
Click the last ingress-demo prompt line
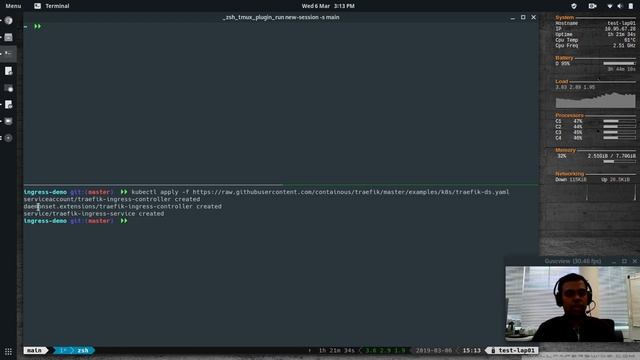pos(76,221)
